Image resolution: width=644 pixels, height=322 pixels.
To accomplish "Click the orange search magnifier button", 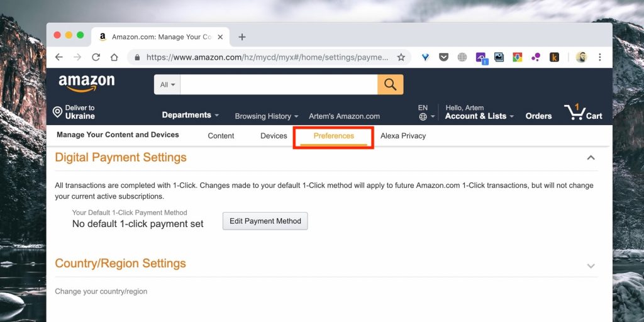I will pos(390,84).
